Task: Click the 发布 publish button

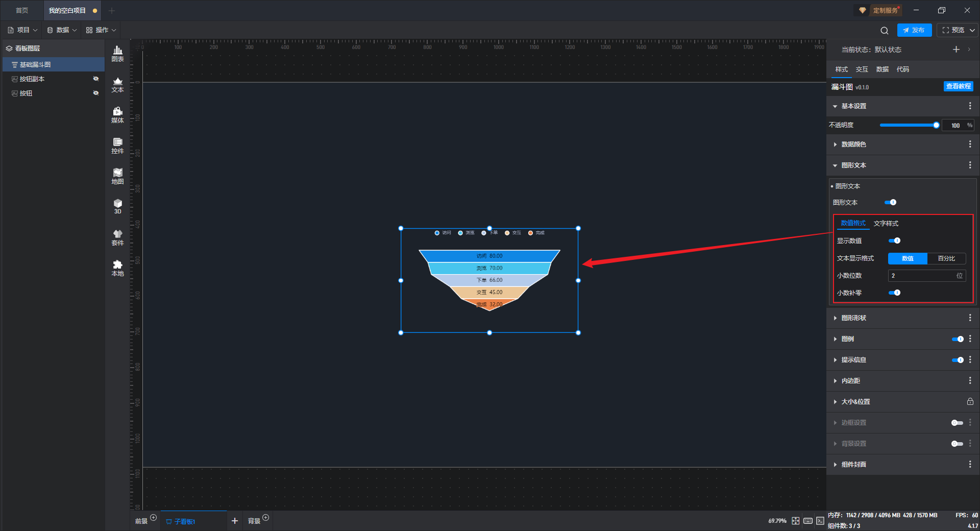Action: tap(914, 30)
